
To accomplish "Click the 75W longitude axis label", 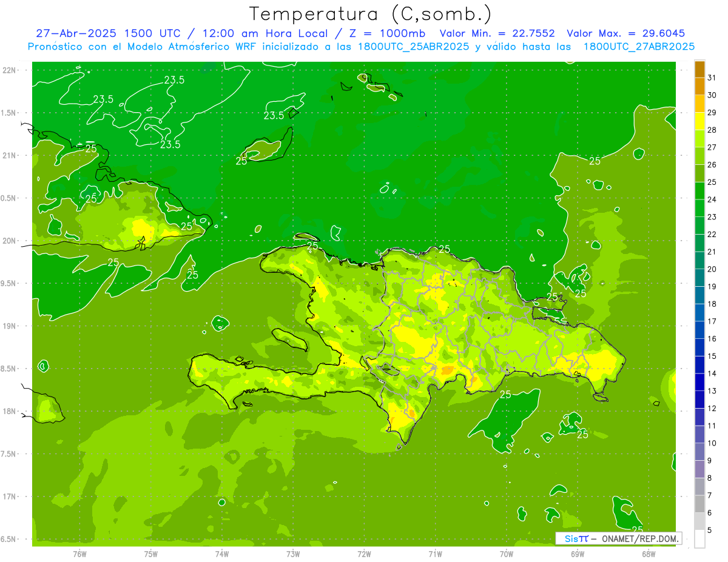I will [x=151, y=554].
